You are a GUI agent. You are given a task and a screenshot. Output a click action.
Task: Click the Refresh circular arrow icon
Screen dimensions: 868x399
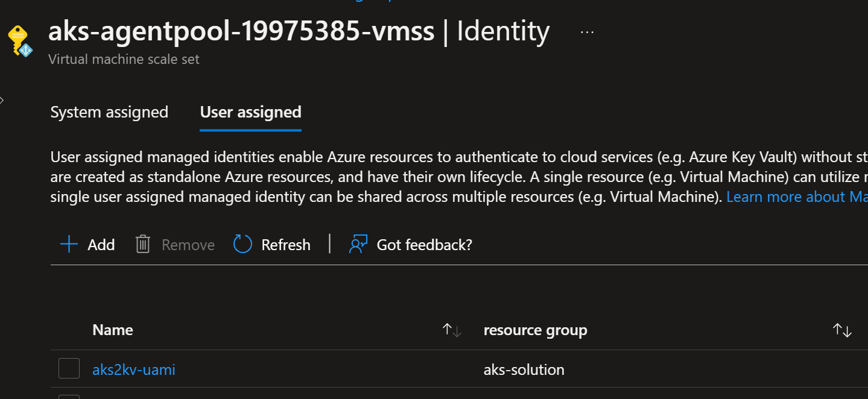click(242, 244)
